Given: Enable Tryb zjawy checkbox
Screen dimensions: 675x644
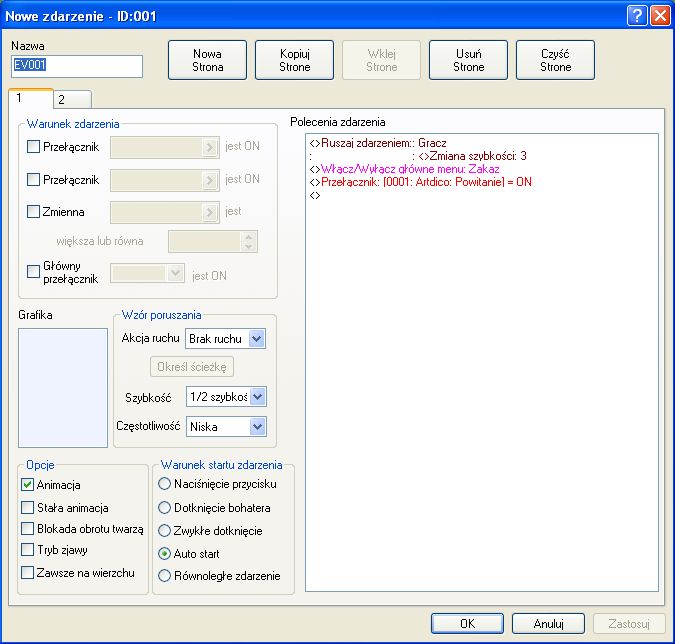Looking at the screenshot, I should [x=28, y=550].
